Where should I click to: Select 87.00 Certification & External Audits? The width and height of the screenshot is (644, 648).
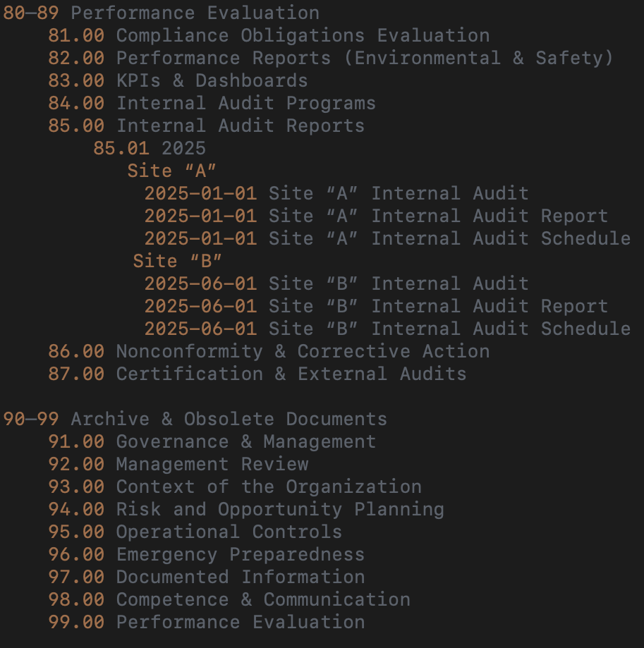click(257, 374)
